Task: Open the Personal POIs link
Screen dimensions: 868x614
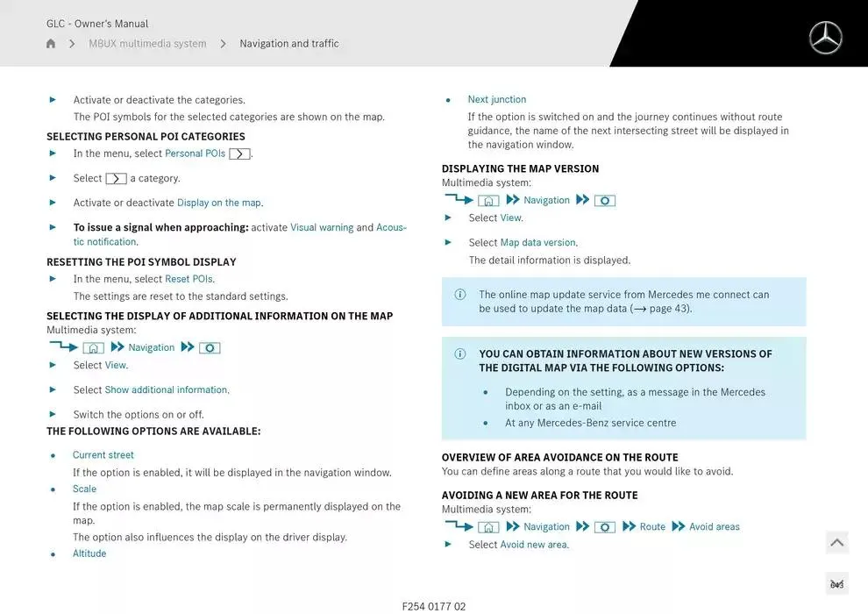Action: (x=195, y=153)
